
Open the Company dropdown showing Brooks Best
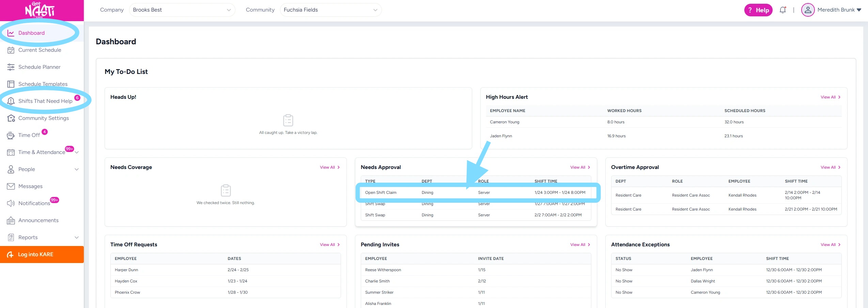pos(182,10)
